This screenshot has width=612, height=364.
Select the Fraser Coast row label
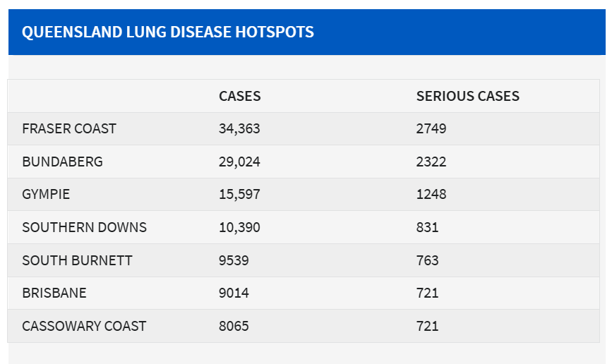coord(69,128)
